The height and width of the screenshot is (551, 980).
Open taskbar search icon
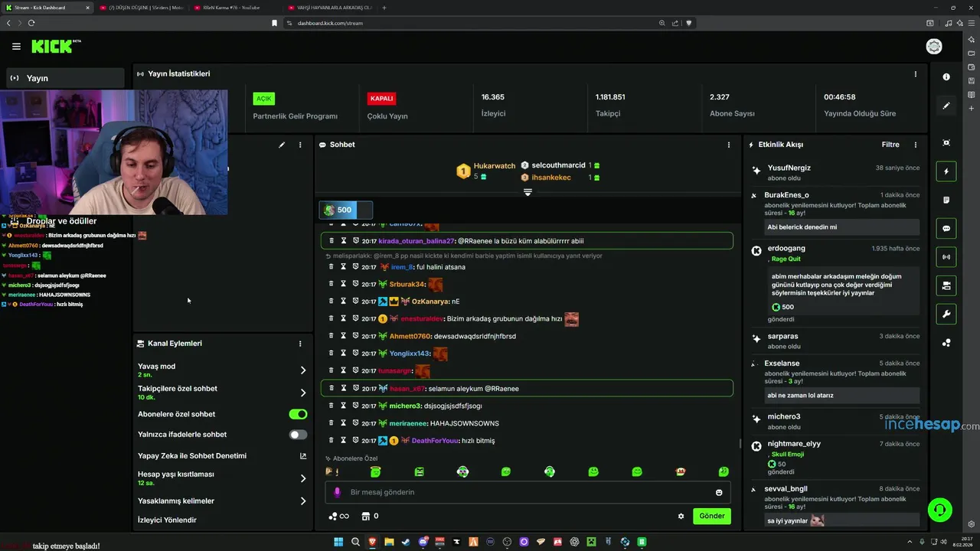pyautogui.click(x=355, y=542)
